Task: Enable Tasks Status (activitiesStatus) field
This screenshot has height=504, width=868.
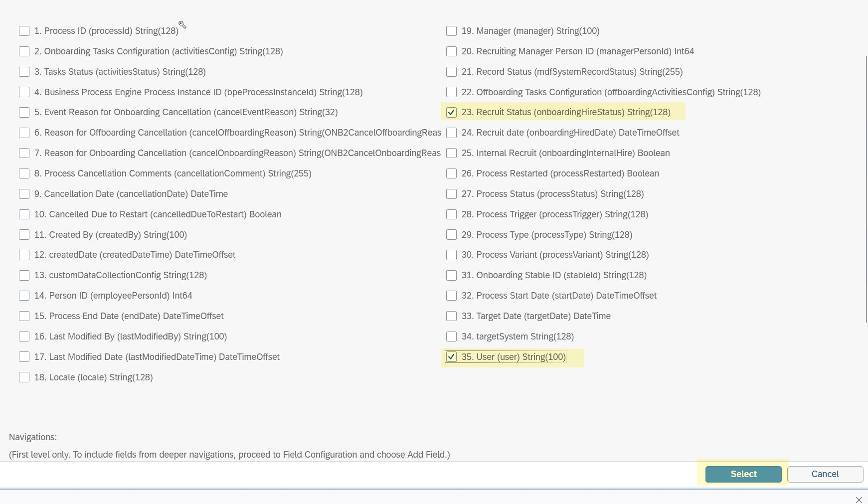Action: [24, 72]
